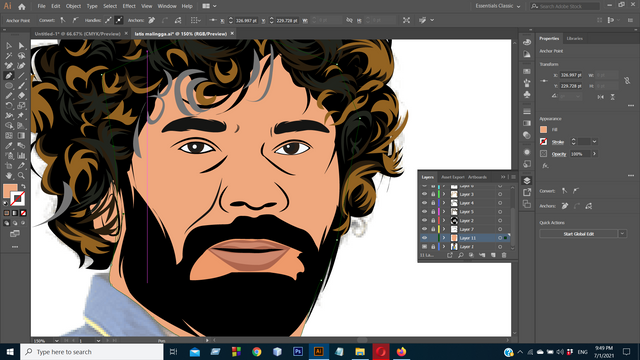Expand Layer 5 contents
The image size is (640, 360).
pos(444,211)
